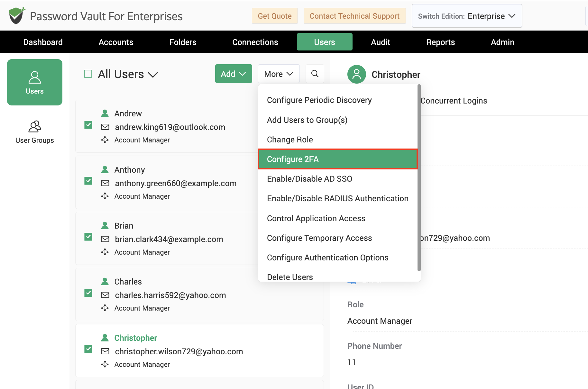Toggle the select-all checkbox beside All Users
588x389 pixels.
click(x=88, y=74)
